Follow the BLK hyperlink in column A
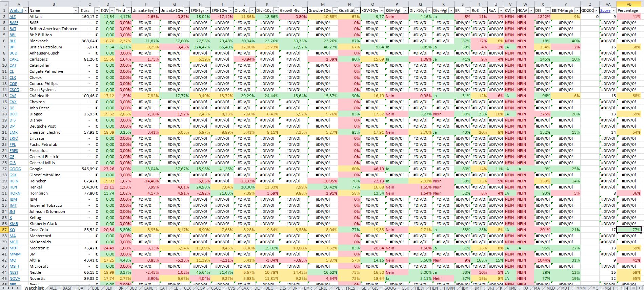Screen dimensions: 644x290 13,41
